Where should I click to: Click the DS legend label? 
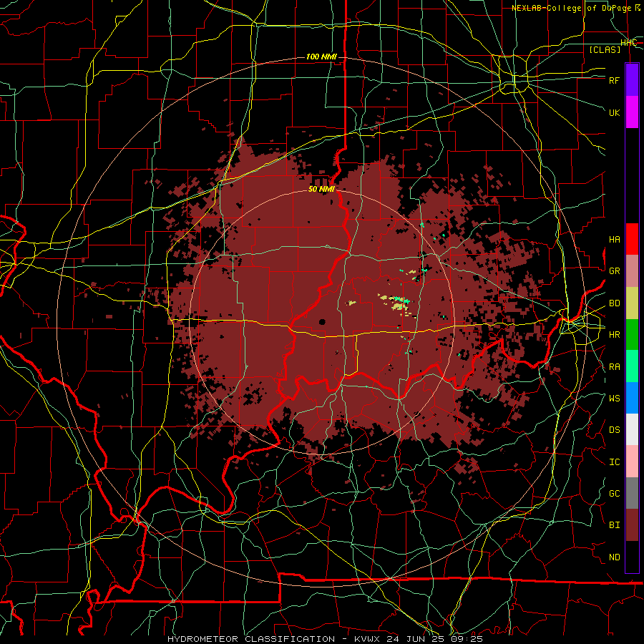(x=614, y=430)
